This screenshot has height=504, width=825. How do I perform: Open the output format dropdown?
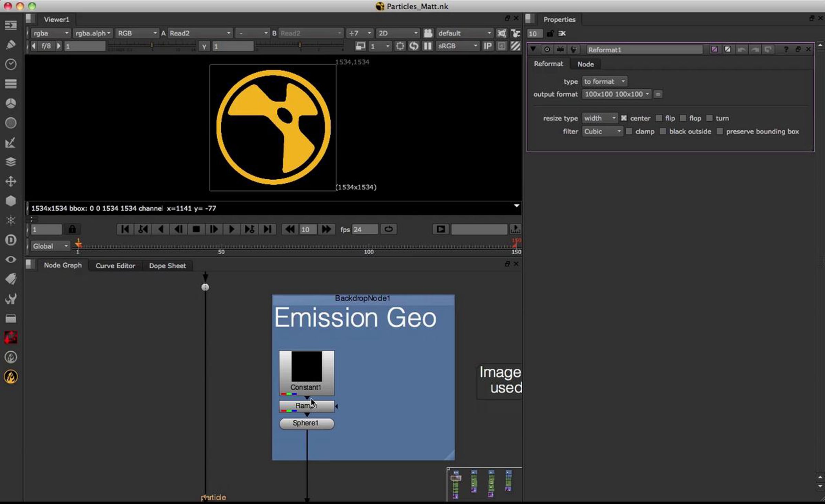coord(617,94)
